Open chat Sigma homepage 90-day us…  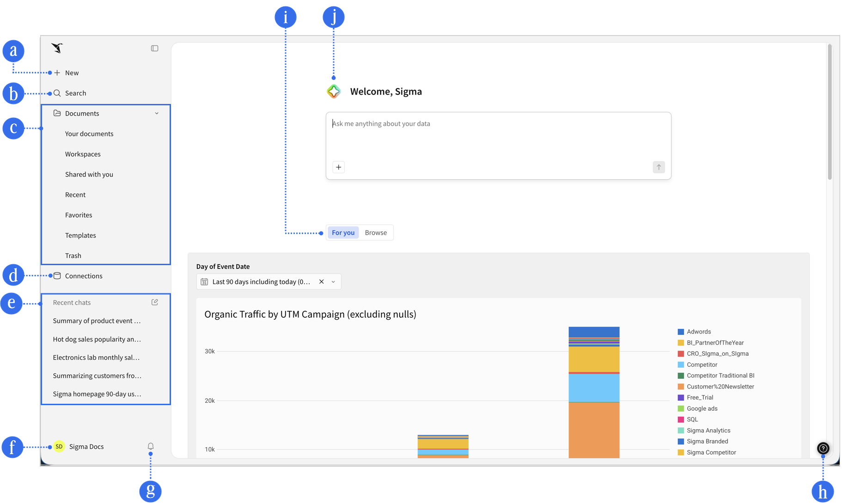pos(97,394)
